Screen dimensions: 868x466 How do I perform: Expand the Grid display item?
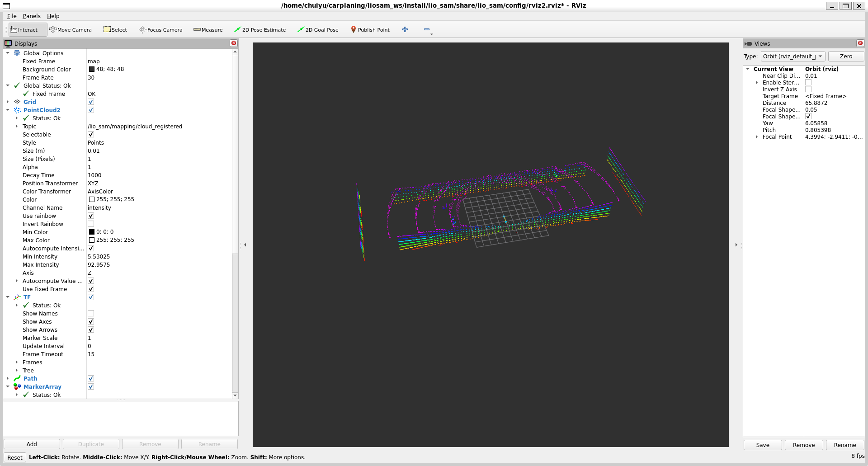click(x=8, y=102)
